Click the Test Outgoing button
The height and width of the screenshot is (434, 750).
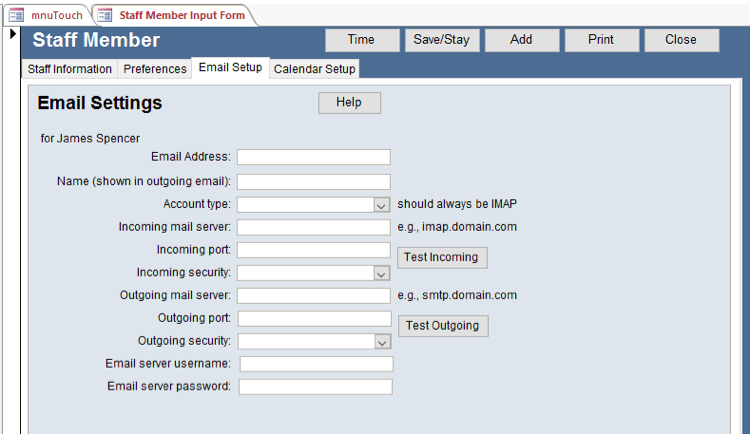(443, 326)
